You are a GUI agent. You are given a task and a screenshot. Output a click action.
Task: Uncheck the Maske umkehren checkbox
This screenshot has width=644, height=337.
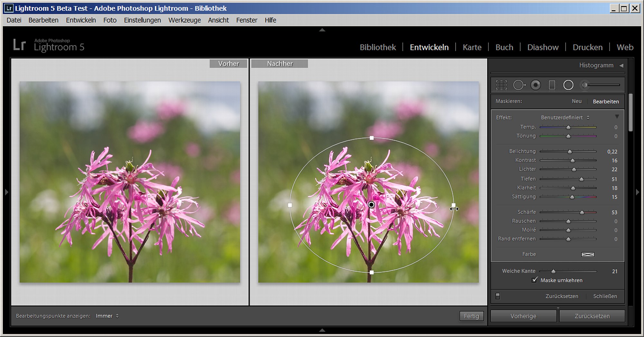(535, 280)
